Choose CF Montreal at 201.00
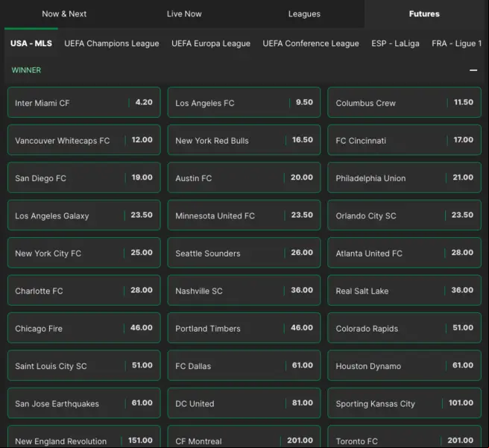The height and width of the screenshot is (448, 489). tap(244, 437)
